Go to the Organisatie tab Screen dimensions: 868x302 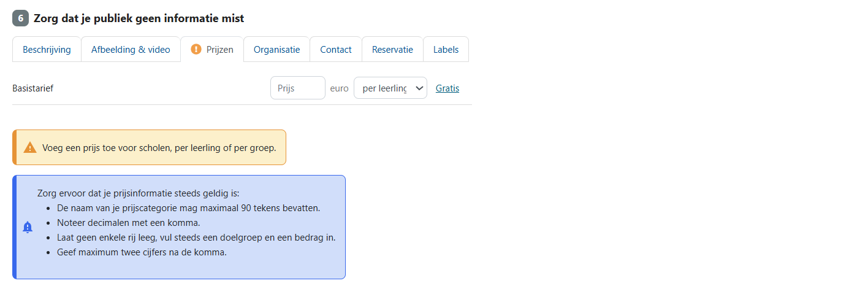276,50
